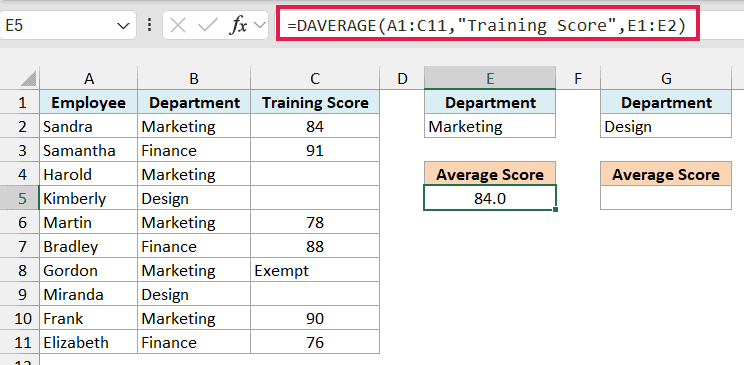Click the Employee header cell
Image resolution: width=744 pixels, height=365 pixels.
(x=89, y=102)
